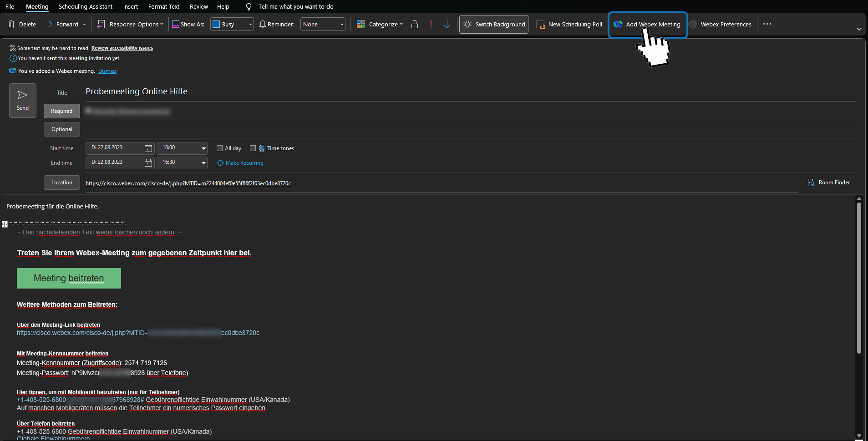This screenshot has height=441, width=868.
Task: Forward this meeting invitation
Action: 61,25
